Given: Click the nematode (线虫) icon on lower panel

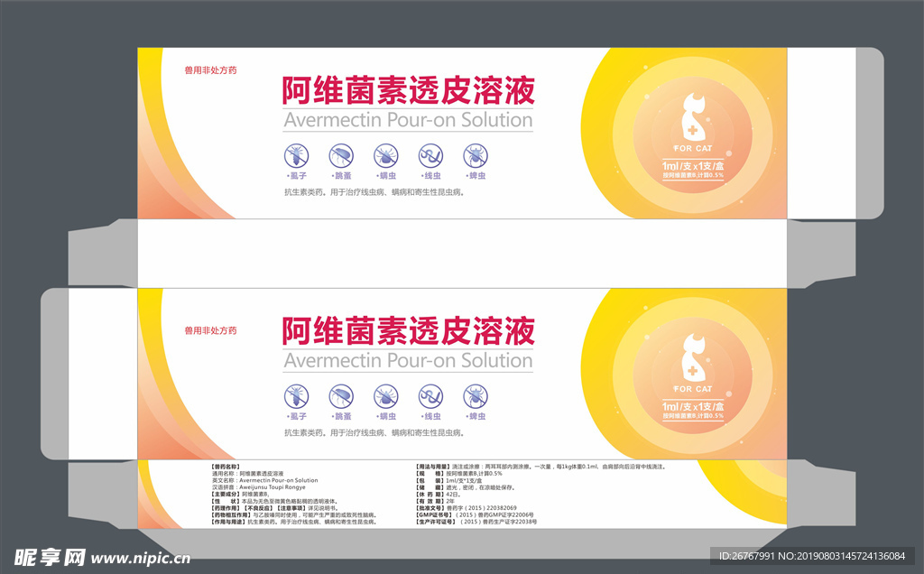Looking at the screenshot, I should click(430, 396).
